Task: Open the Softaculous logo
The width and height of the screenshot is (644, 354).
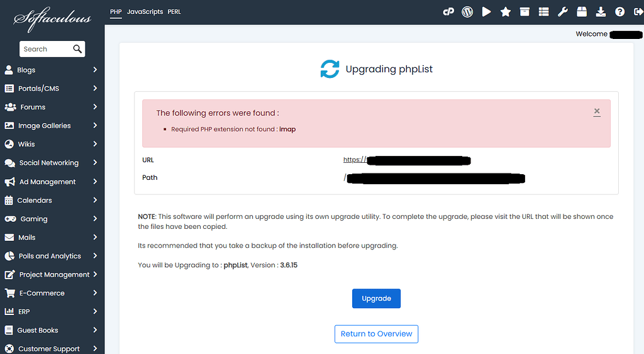Action: point(52,19)
